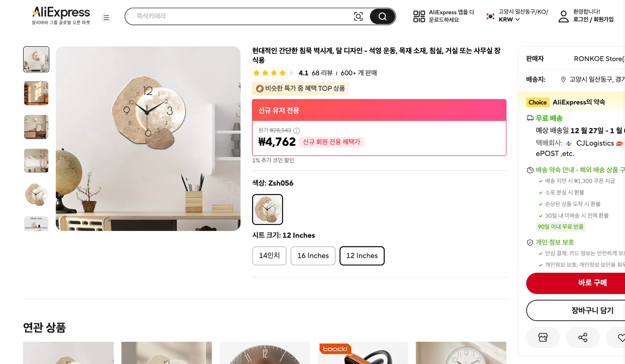
Task: Visit the seller's store via the storefront icon
Action: point(543,337)
